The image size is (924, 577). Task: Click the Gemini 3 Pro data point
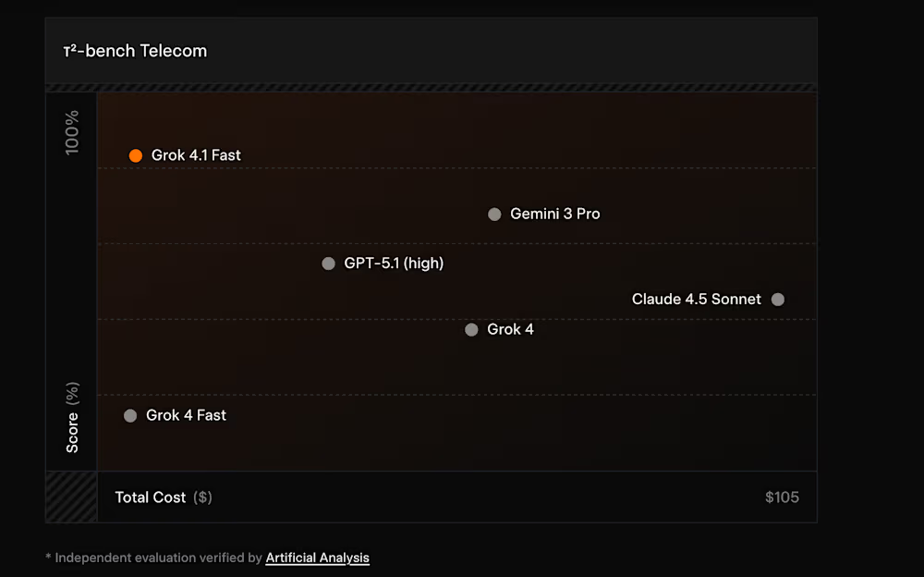(x=494, y=215)
